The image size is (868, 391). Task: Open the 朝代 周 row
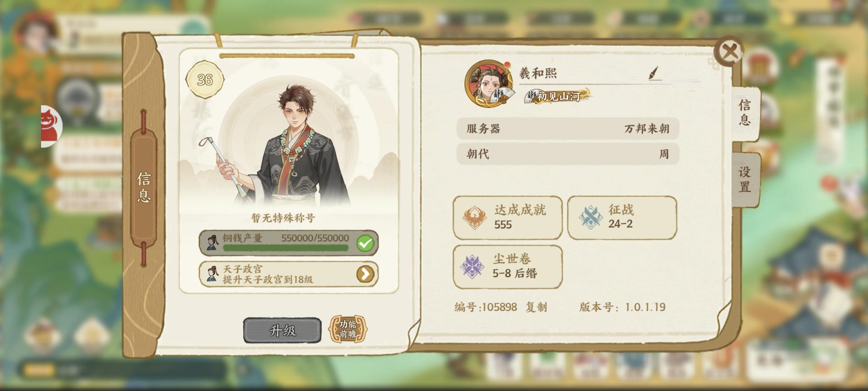click(568, 154)
